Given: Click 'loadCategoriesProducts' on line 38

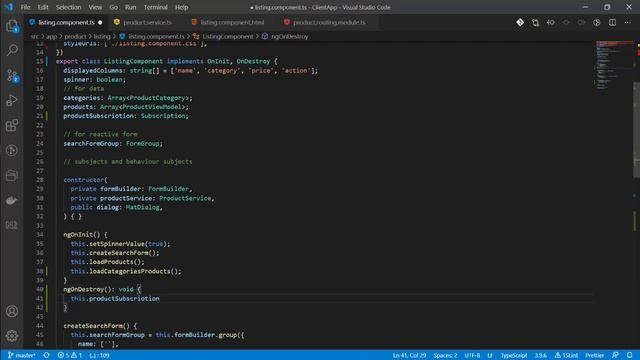Looking at the screenshot, I should (130, 271).
